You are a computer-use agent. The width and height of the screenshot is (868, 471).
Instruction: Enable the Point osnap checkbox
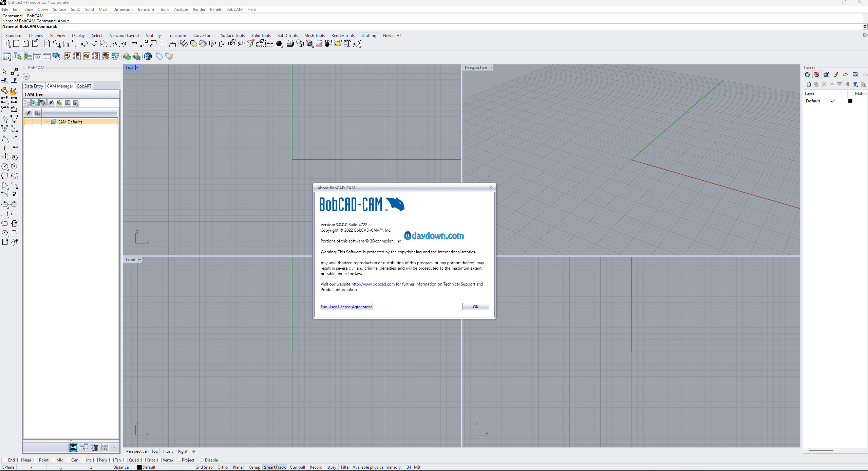pyautogui.click(x=36, y=460)
